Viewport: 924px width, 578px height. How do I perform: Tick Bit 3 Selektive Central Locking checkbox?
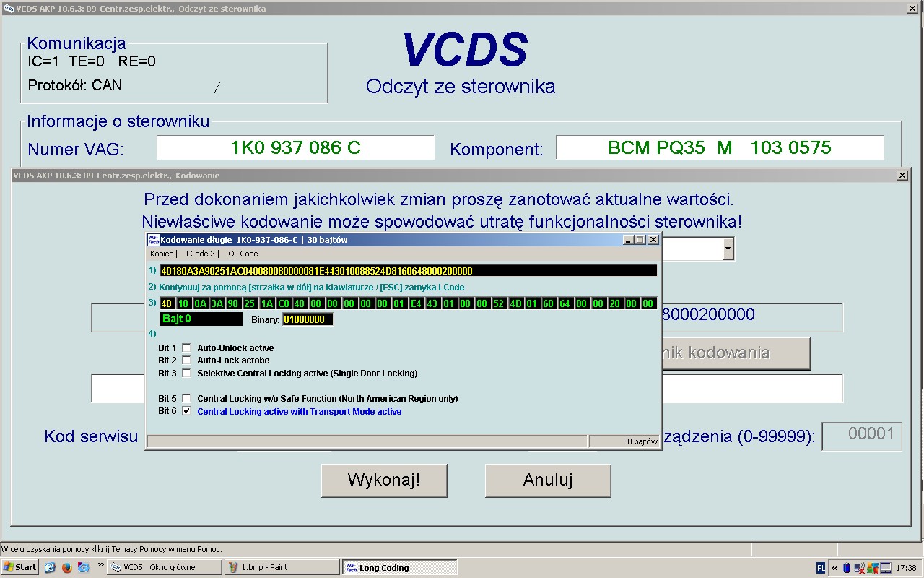186,374
